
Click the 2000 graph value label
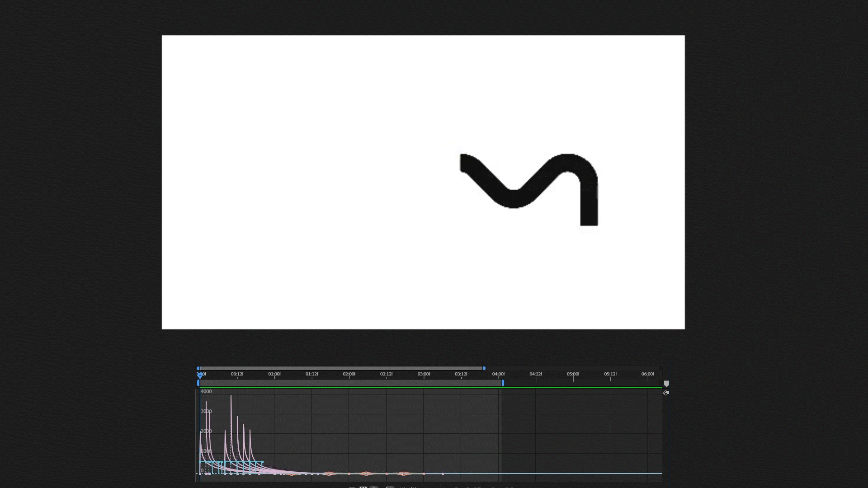[206, 432]
